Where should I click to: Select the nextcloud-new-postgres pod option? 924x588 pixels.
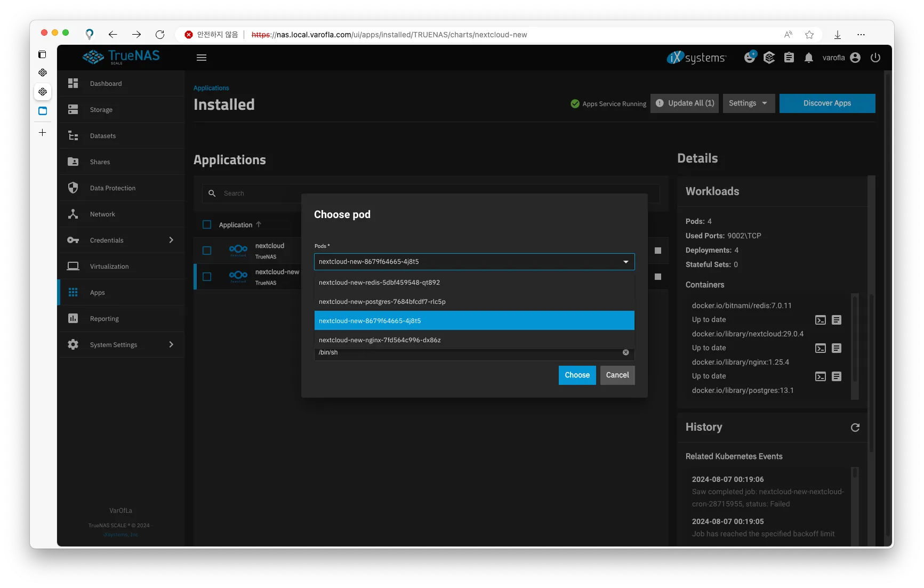(x=475, y=302)
